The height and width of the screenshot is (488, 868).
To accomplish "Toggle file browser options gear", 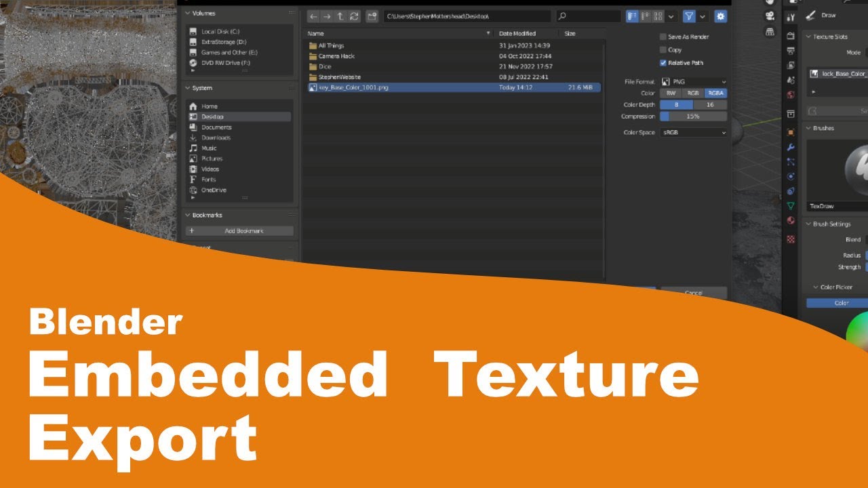I will (x=720, y=16).
